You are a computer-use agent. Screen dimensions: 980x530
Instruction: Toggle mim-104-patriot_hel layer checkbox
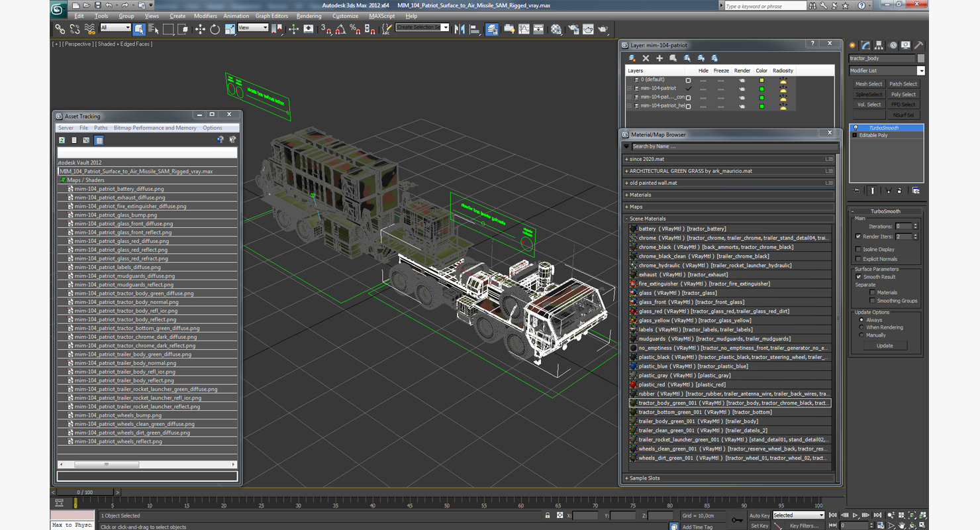click(x=688, y=106)
